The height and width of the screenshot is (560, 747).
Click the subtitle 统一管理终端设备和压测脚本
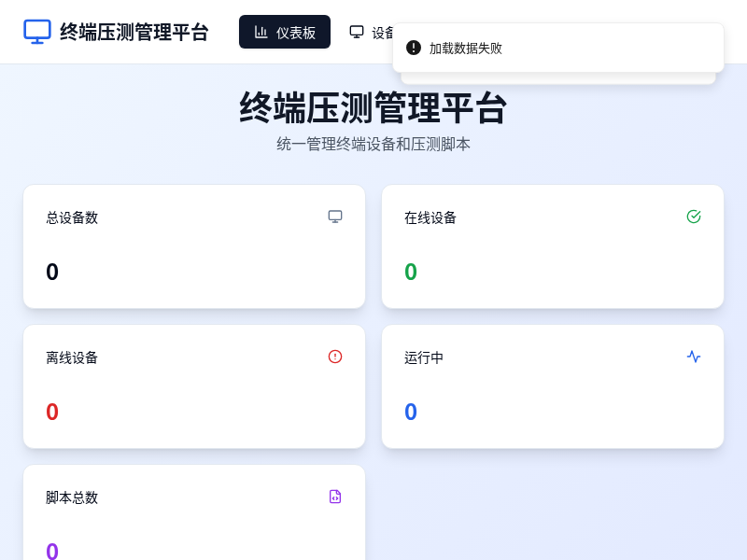(373, 144)
